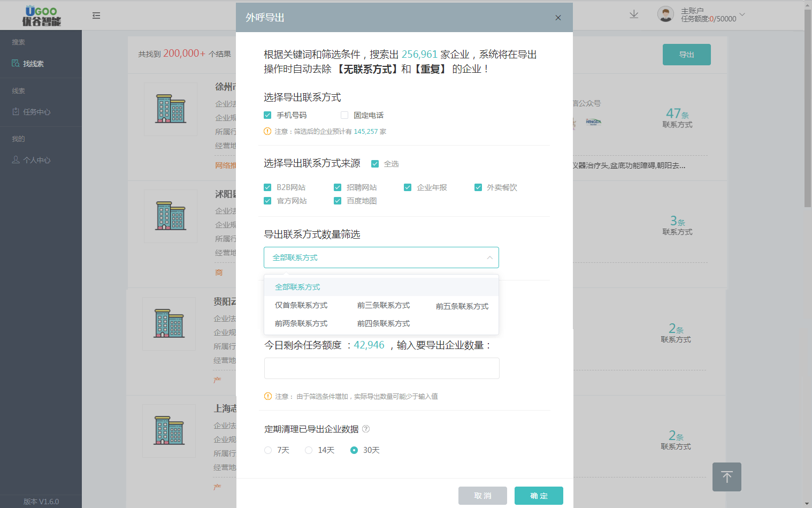Select the 7天 cleanup option

click(x=268, y=450)
